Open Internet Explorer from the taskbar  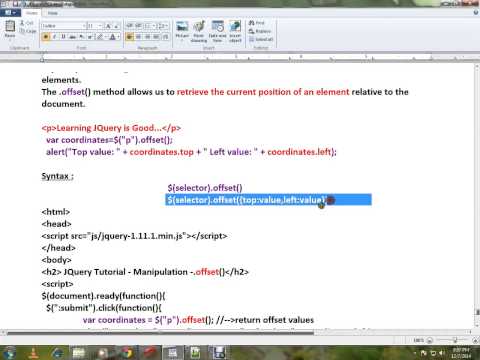point(57,352)
